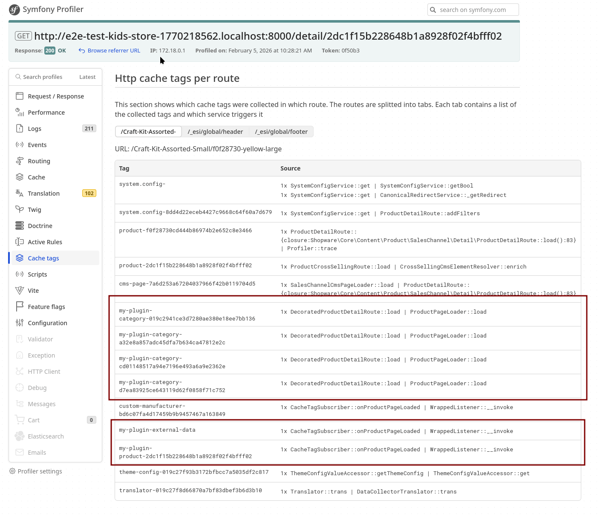This screenshot has height=516, width=600.
Task: Click the Translation count badge 102
Action: pyautogui.click(x=89, y=193)
